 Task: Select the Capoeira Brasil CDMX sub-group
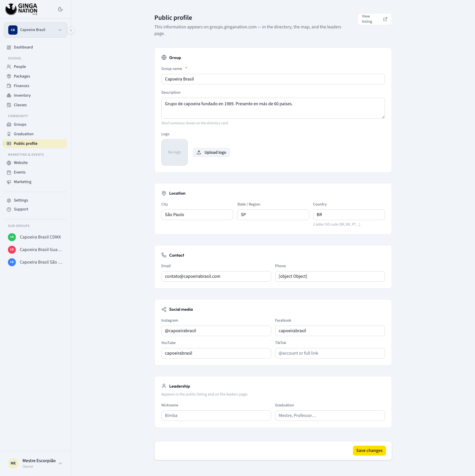pyautogui.click(x=35, y=237)
